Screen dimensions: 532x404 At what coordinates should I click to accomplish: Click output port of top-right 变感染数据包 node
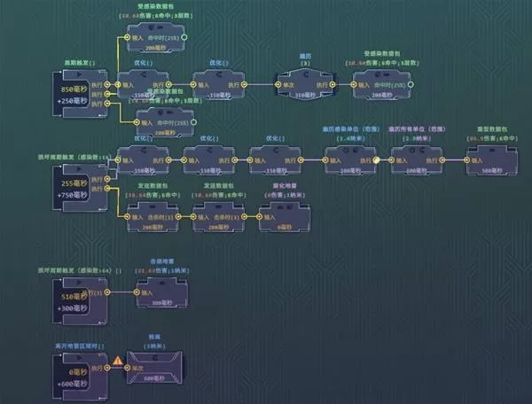413,86
